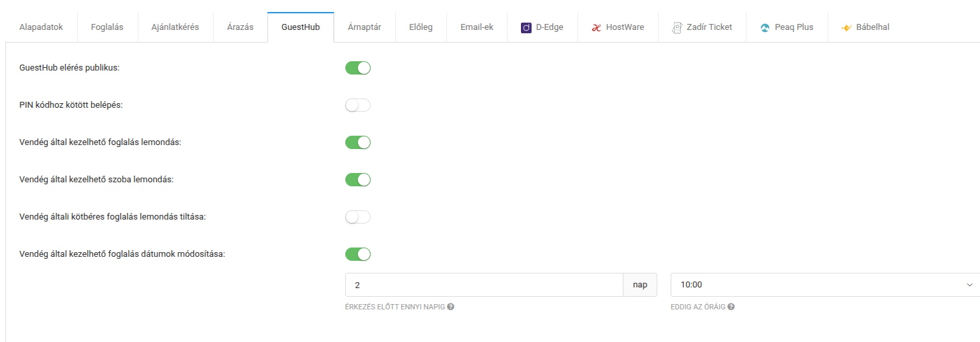The image size is (980, 342).
Task: Turn off foglalás dátumok módosítása switch
Action: click(x=357, y=254)
